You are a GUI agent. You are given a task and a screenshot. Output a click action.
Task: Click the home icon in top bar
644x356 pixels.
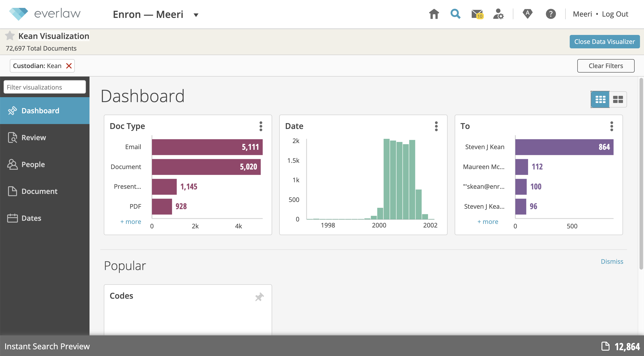click(434, 14)
